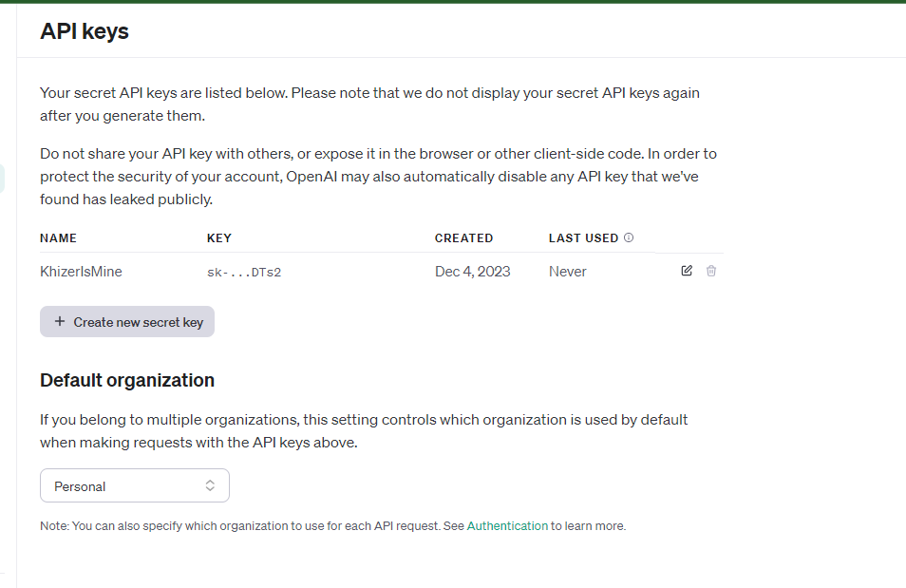Screen dimensions: 906x588
Task: Open the Authentication documentation link
Action: point(507,525)
